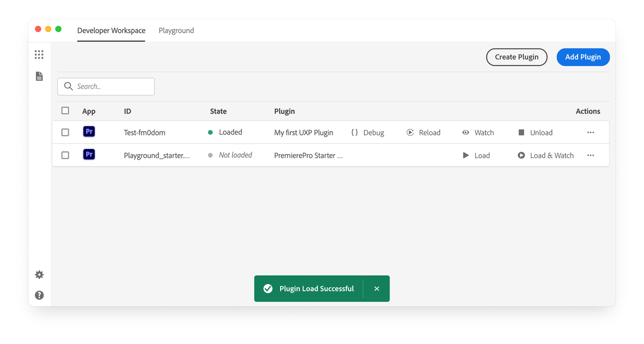Select the Playground_starter row checkbox
Viewport: 644px width, 344px height.
click(65, 155)
